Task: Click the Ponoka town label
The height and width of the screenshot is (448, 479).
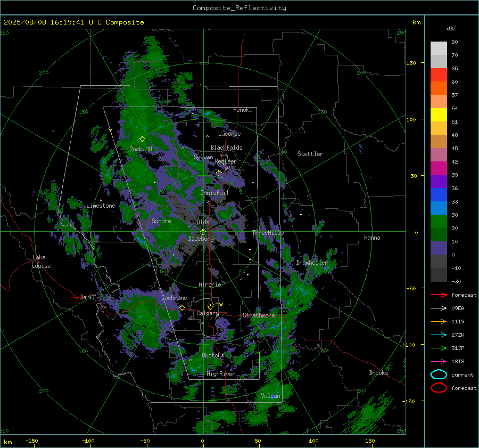Action: coord(243,110)
